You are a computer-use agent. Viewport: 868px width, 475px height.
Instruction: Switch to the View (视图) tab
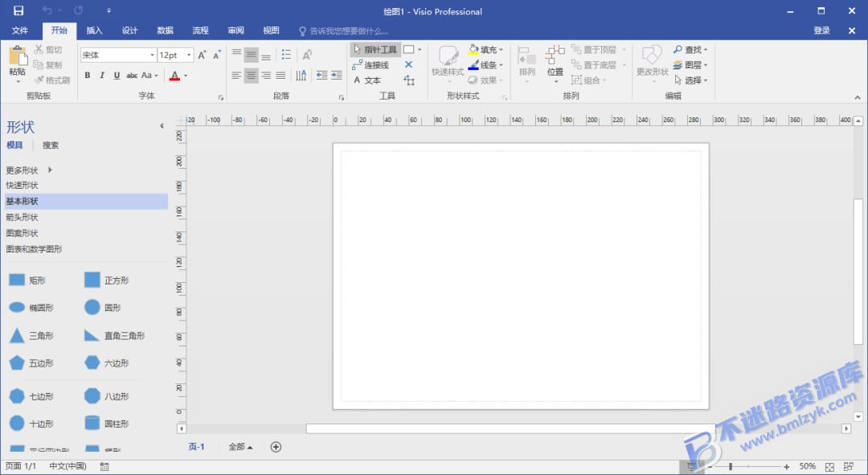coord(272,31)
